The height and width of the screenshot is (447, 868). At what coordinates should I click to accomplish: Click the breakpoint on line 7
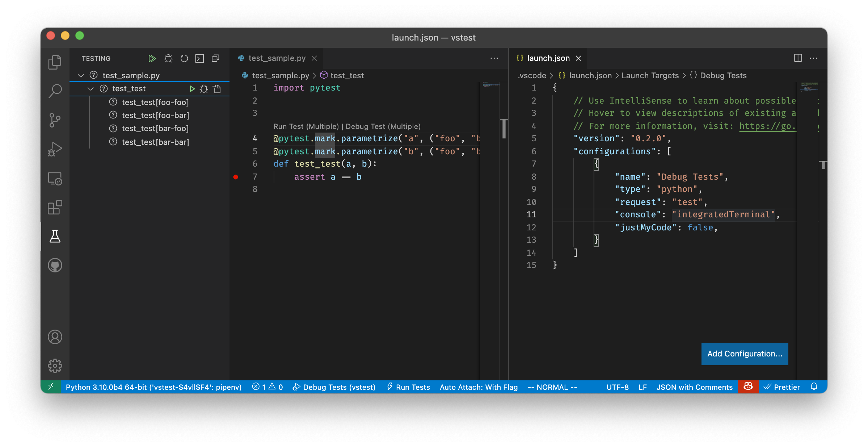coord(236,177)
